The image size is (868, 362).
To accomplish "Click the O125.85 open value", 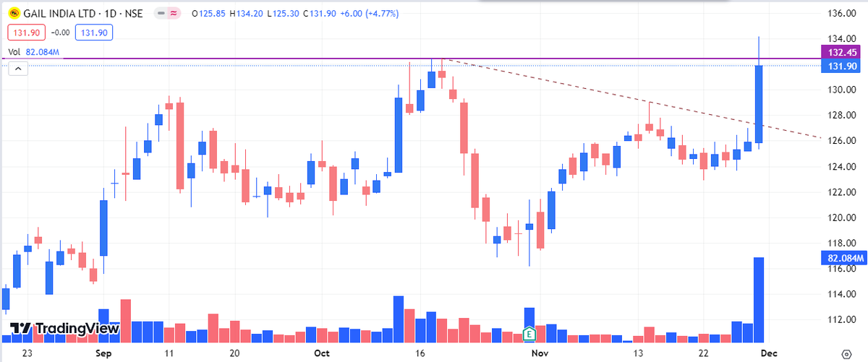I will [209, 14].
